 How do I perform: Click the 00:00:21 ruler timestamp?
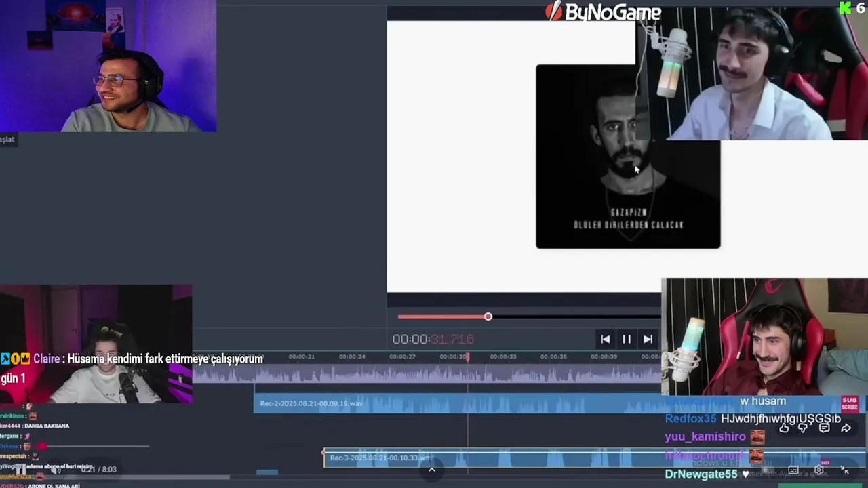tap(301, 357)
